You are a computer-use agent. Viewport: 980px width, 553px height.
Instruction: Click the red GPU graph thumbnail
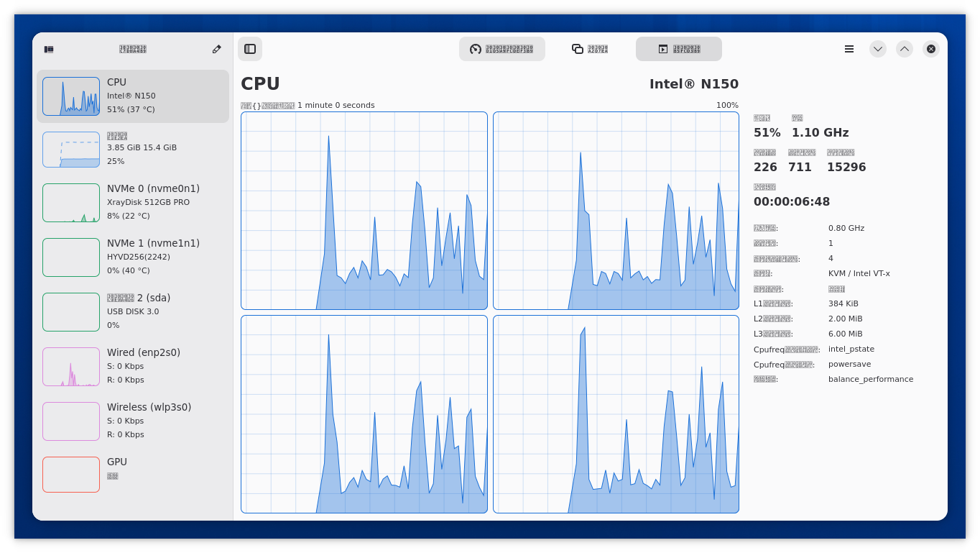71,475
